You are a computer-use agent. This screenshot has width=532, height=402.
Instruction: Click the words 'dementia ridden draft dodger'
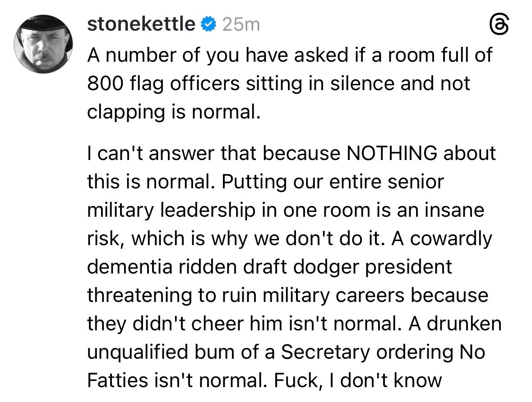pyautogui.click(x=211, y=267)
